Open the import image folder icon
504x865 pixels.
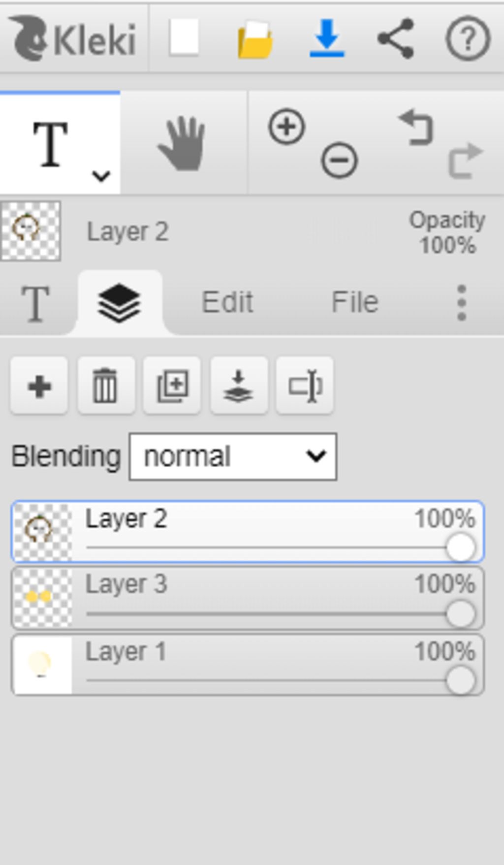[255, 39]
